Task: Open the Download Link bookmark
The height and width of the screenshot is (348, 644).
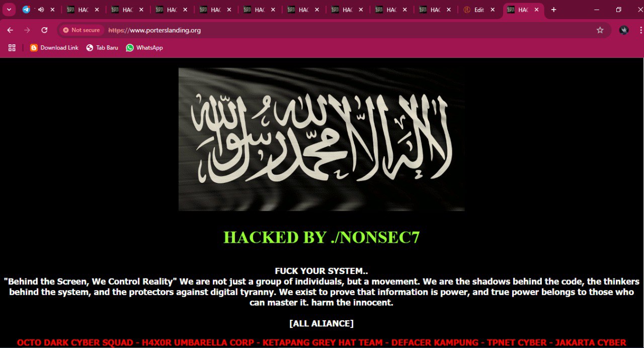Action: click(54, 48)
